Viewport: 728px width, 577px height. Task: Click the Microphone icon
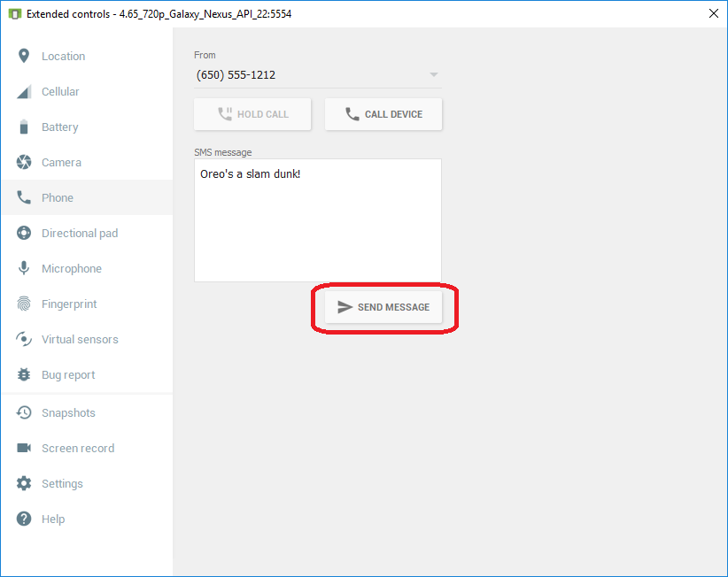tap(24, 269)
